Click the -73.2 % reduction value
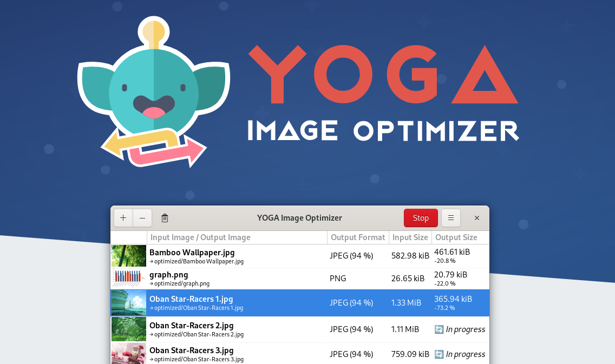615x364 pixels. [x=444, y=308]
